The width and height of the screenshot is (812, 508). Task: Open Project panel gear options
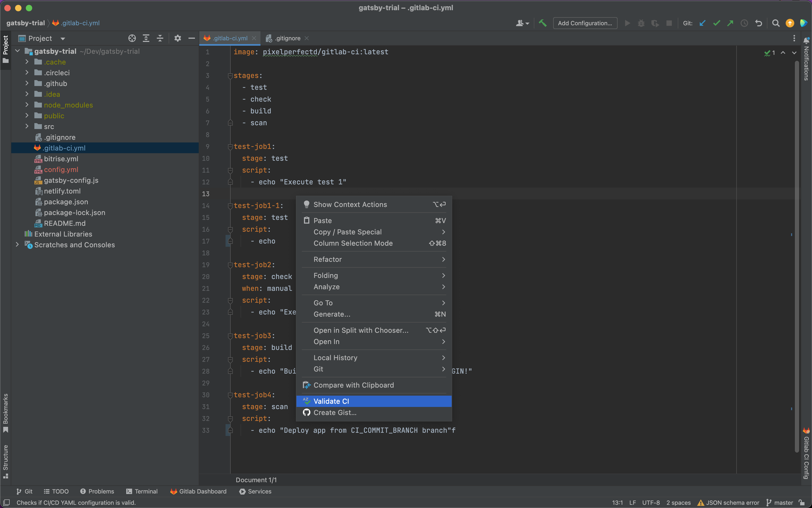(177, 38)
